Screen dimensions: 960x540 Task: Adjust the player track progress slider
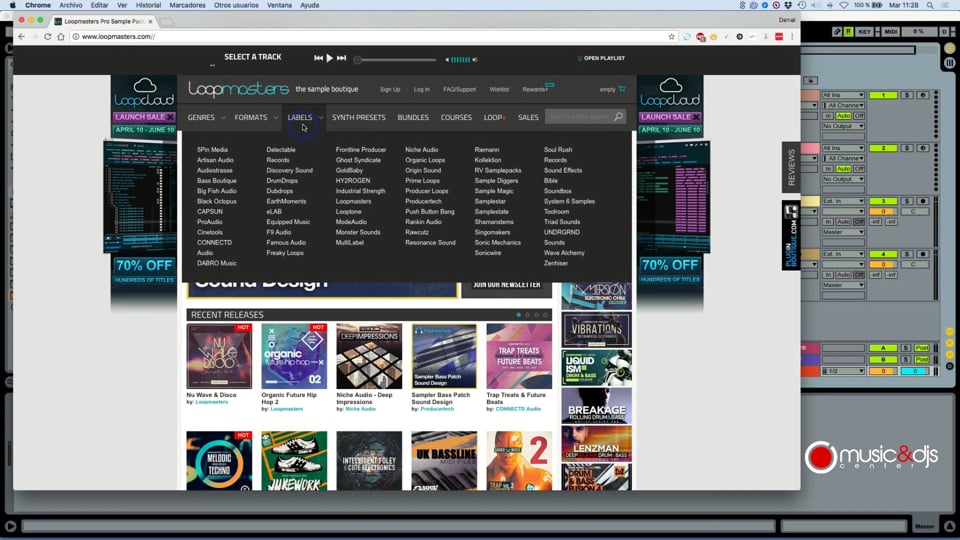pos(396,60)
